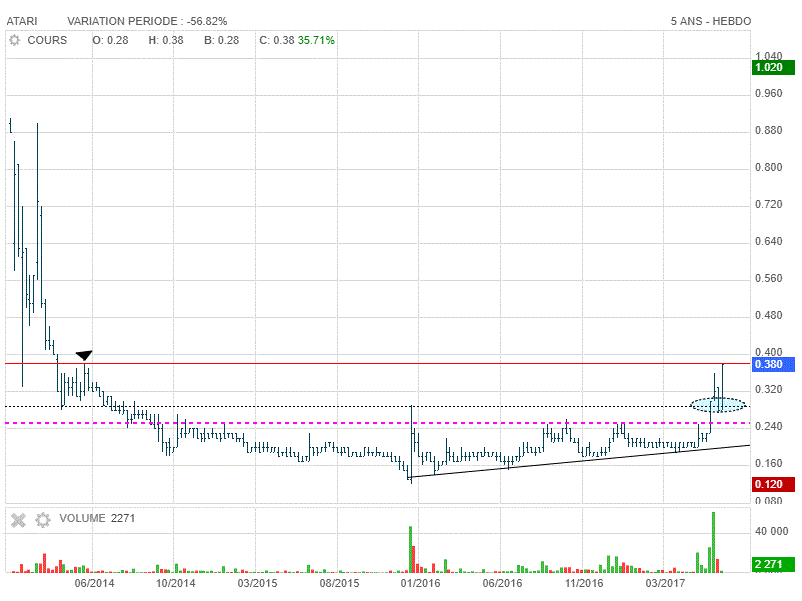Open COURS settings gear icon

pyautogui.click(x=15, y=40)
